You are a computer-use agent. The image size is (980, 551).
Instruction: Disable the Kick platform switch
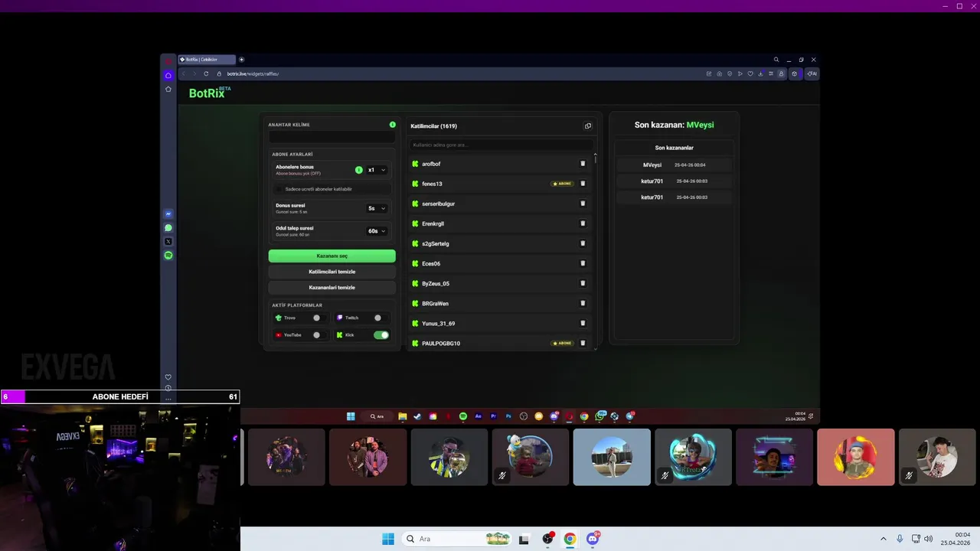click(x=381, y=335)
